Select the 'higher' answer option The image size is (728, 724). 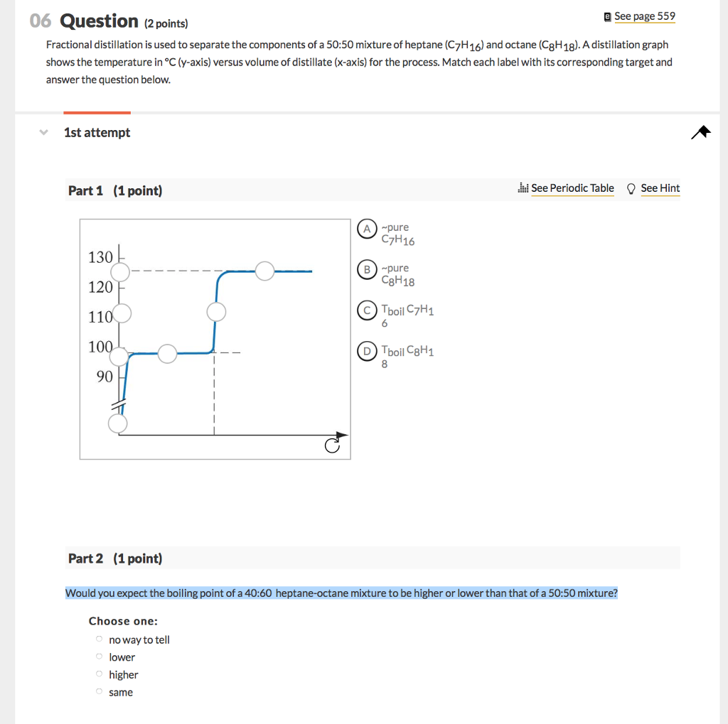(99, 674)
